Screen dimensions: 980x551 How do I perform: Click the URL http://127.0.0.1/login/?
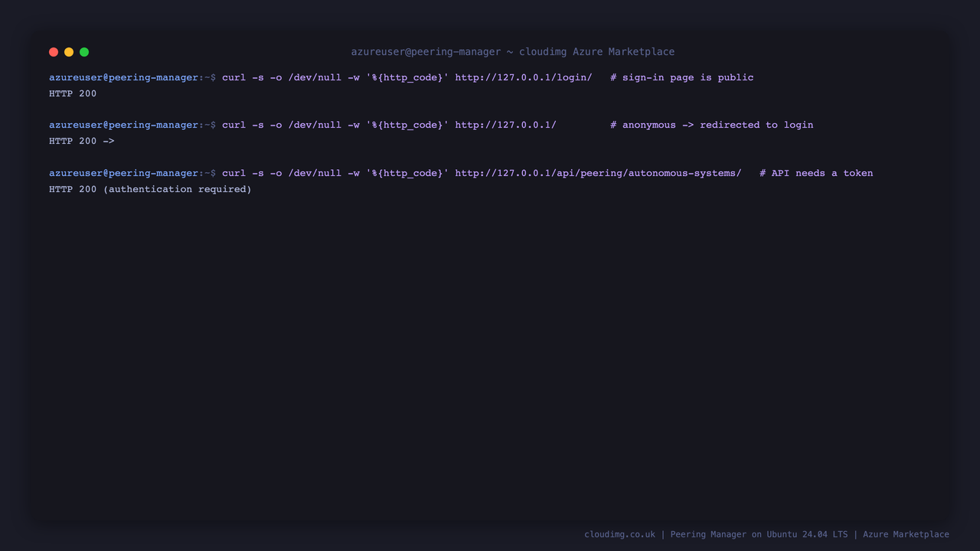click(x=524, y=77)
